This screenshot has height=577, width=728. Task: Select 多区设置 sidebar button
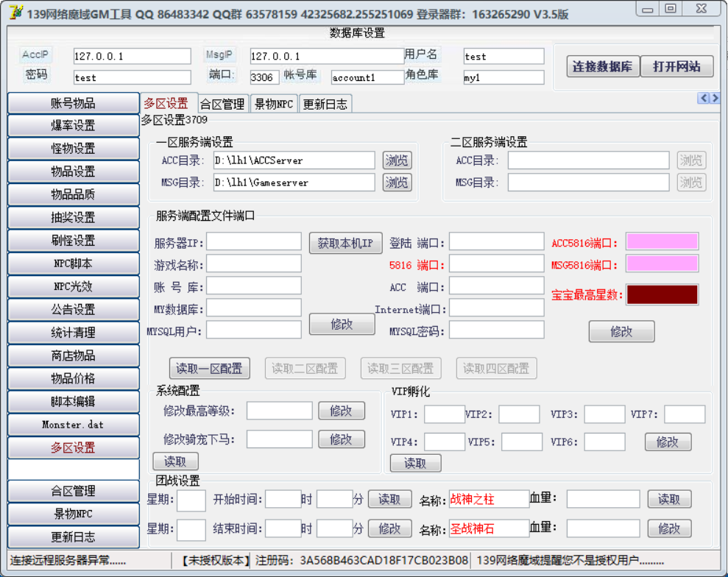74,447
